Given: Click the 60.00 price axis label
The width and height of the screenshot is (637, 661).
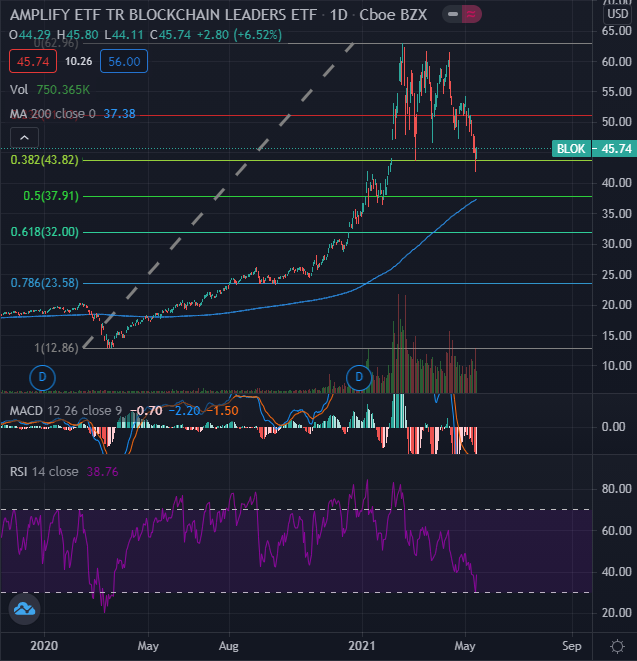Looking at the screenshot, I should click(616, 62).
